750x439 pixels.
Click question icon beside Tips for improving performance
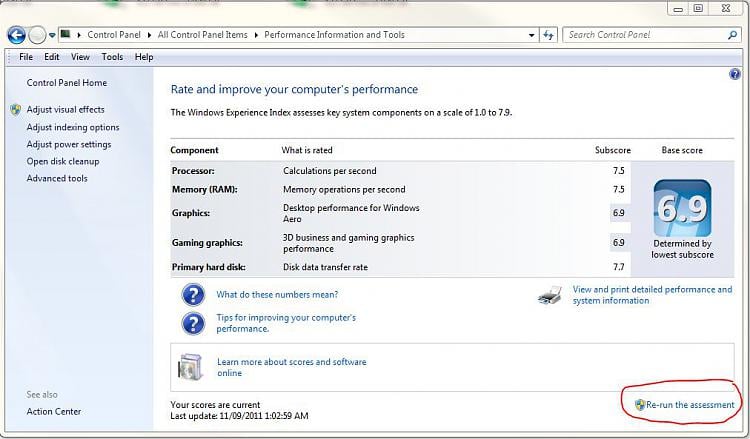point(193,323)
